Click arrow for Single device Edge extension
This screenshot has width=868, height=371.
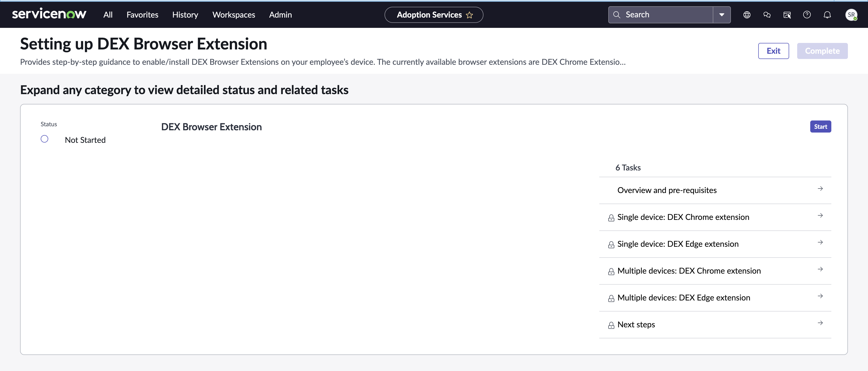click(x=820, y=242)
